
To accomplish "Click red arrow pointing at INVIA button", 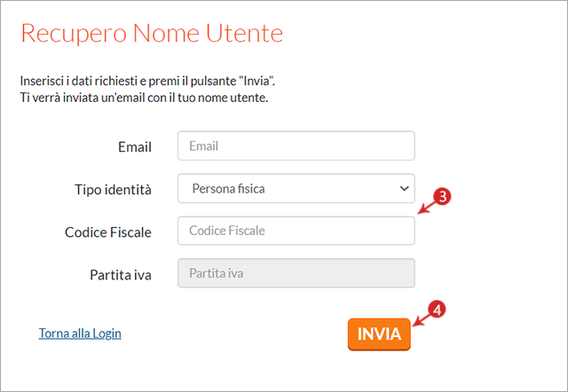I will (422, 320).
